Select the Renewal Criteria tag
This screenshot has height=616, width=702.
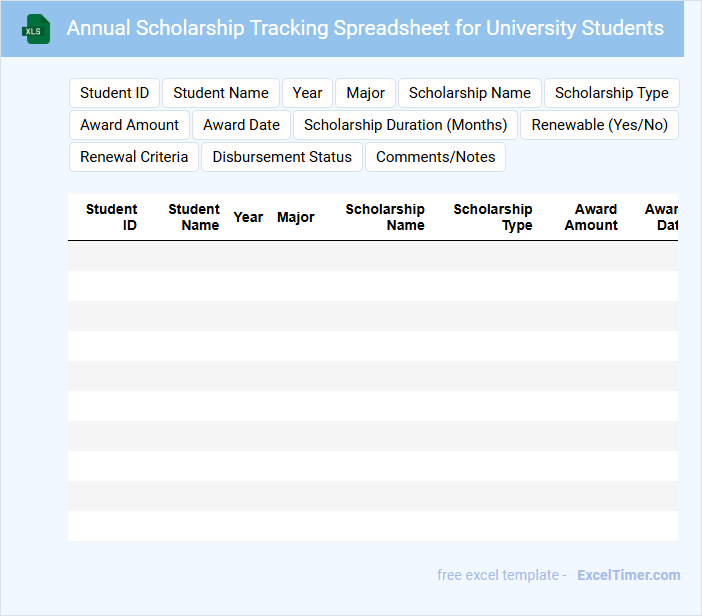pyautogui.click(x=134, y=157)
